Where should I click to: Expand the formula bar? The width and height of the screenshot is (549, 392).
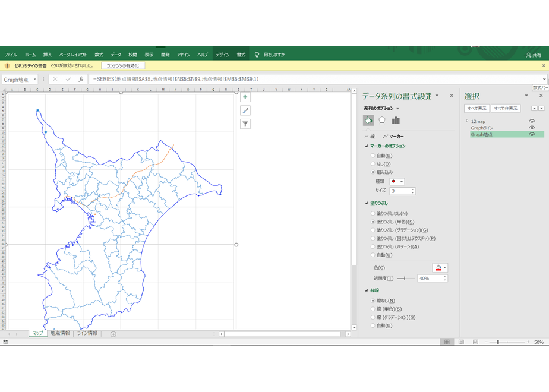point(544,79)
